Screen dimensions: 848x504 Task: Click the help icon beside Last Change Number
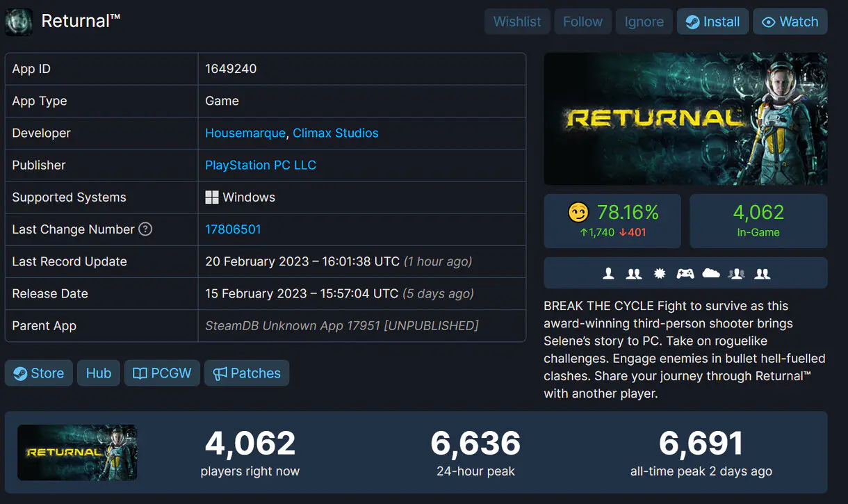(145, 229)
